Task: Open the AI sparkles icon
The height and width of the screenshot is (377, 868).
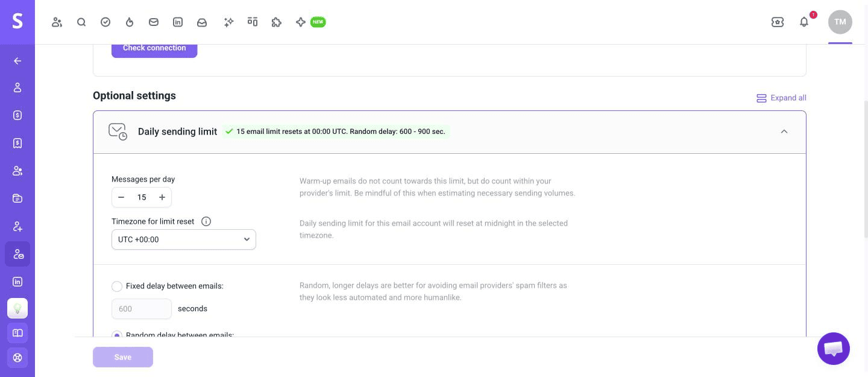Action: (228, 22)
